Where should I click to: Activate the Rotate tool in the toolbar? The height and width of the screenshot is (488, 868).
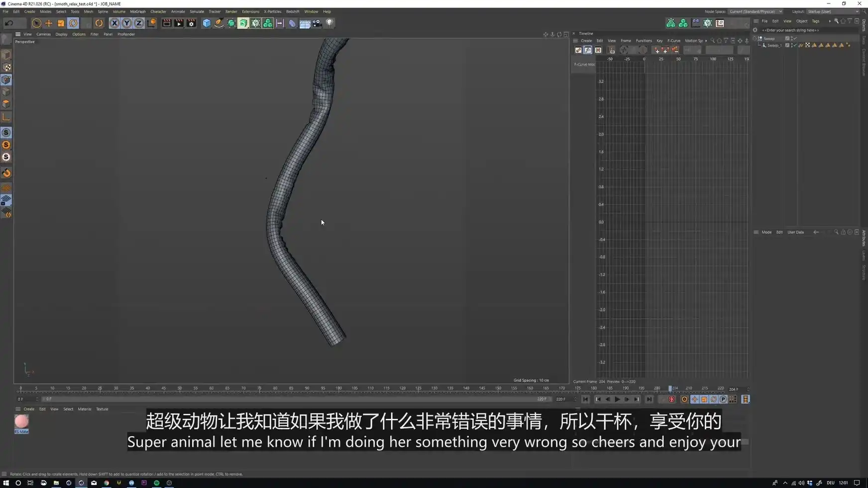pos(73,23)
